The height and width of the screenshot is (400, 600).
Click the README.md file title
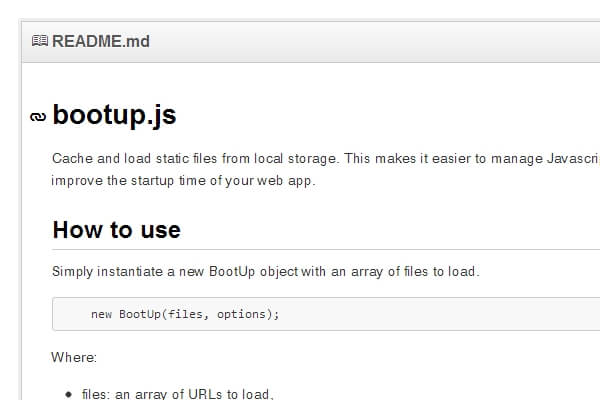click(x=101, y=42)
